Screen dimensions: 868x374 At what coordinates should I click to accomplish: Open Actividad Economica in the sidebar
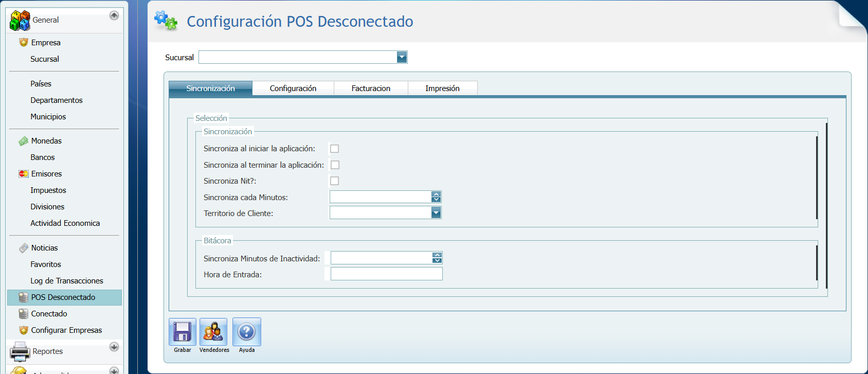click(x=65, y=223)
